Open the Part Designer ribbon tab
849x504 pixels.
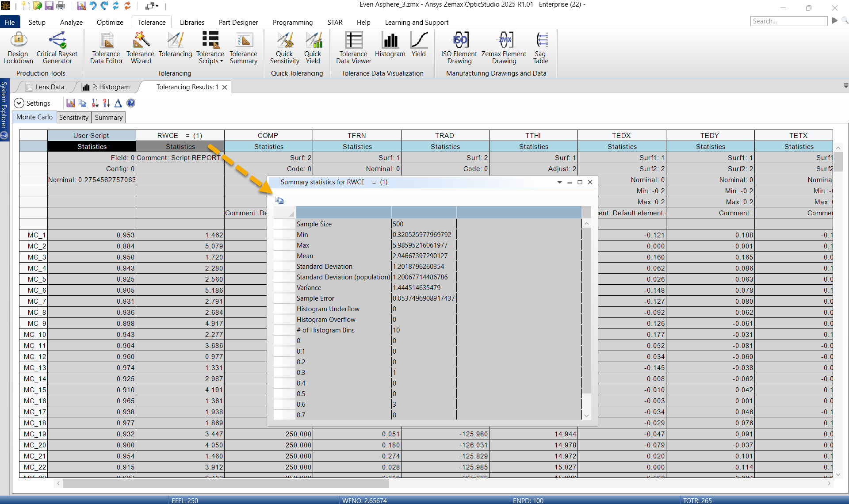coord(238,22)
